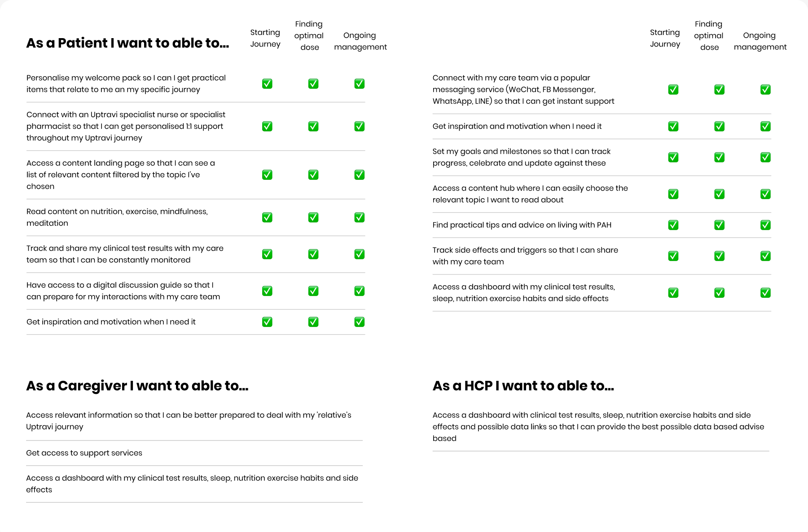Click the 'As a HCP I want to able to…' heading
Screen dimensions: 808x532
[523, 386]
